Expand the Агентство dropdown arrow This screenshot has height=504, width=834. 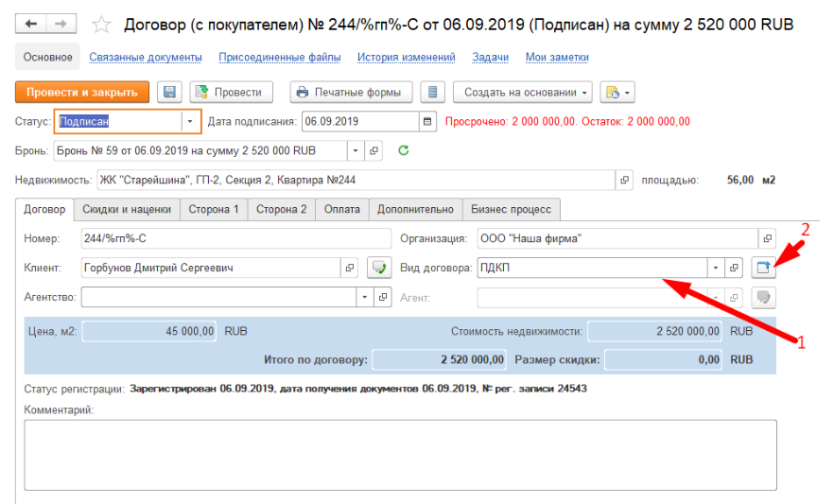(366, 297)
